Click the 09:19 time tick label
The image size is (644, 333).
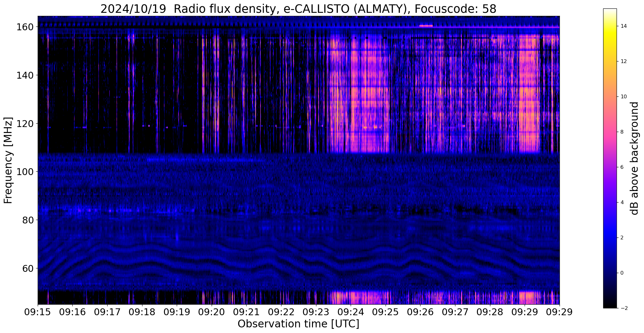point(177,312)
